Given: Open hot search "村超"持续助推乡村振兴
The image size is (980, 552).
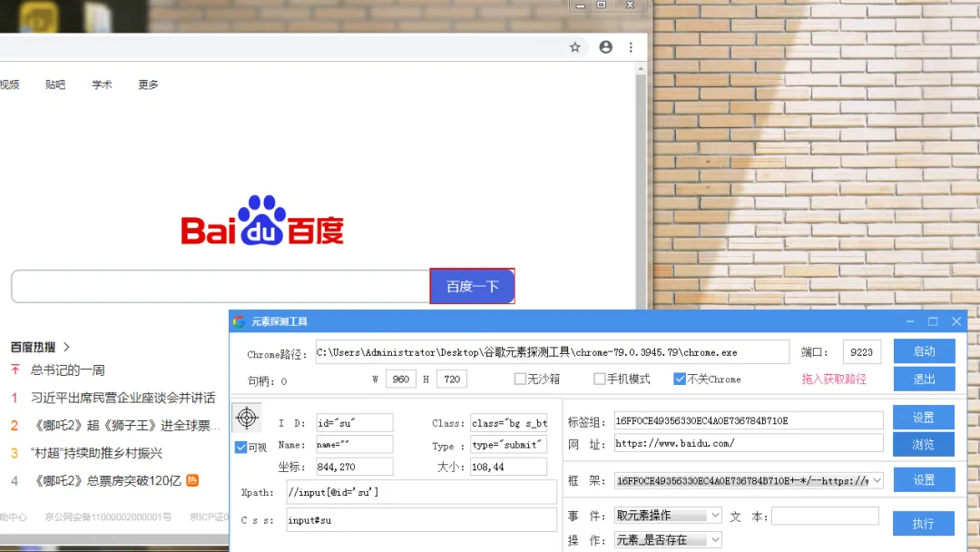Looking at the screenshot, I should 96,453.
